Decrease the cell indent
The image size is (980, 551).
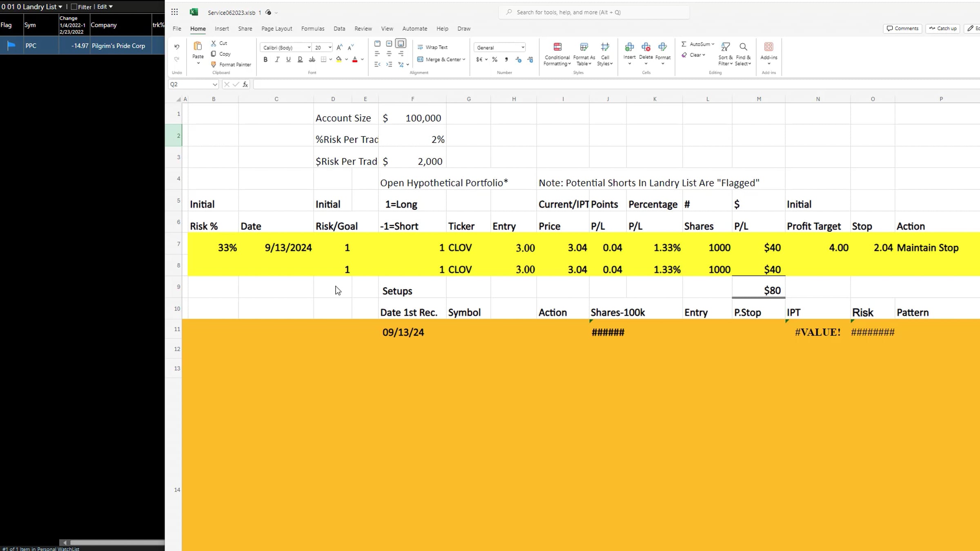(377, 64)
